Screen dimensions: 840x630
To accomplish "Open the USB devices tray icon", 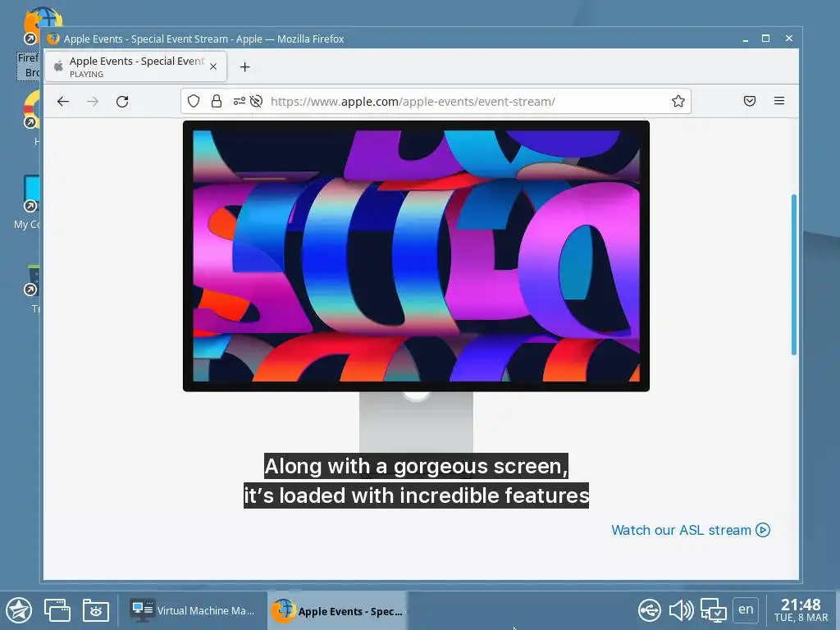I will 650,610.
